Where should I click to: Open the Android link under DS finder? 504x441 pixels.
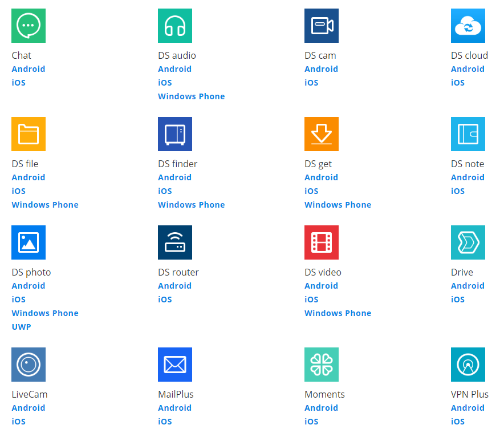(175, 177)
